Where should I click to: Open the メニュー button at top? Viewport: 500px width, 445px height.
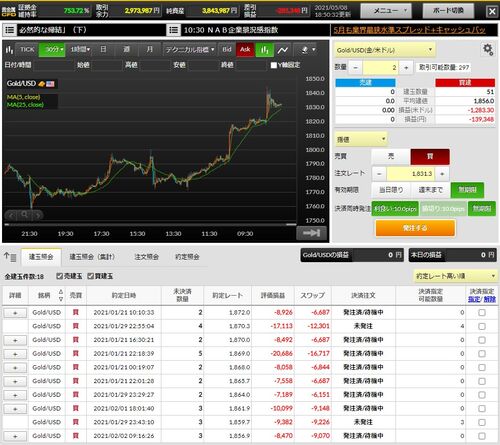[x=386, y=11]
